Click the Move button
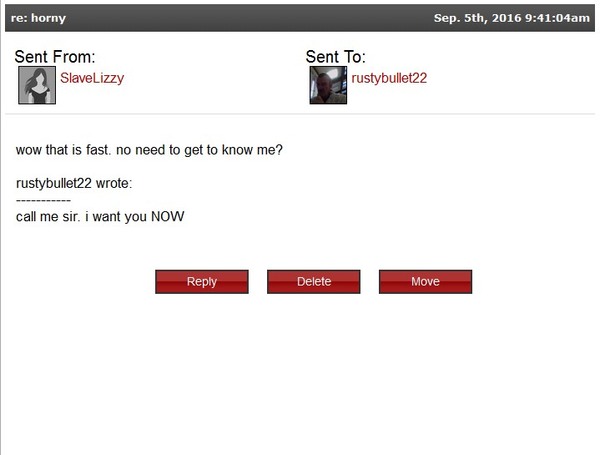 coord(425,282)
